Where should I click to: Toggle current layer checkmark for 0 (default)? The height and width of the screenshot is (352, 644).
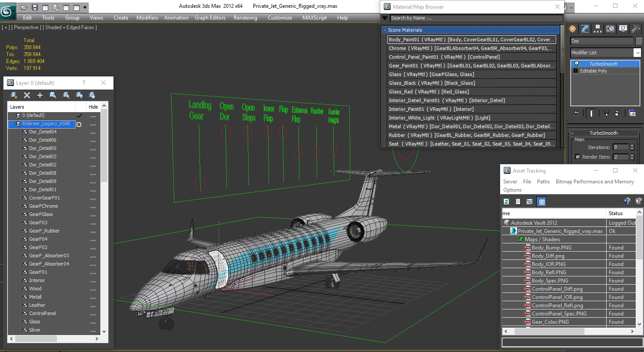click(x=79, y=116)
